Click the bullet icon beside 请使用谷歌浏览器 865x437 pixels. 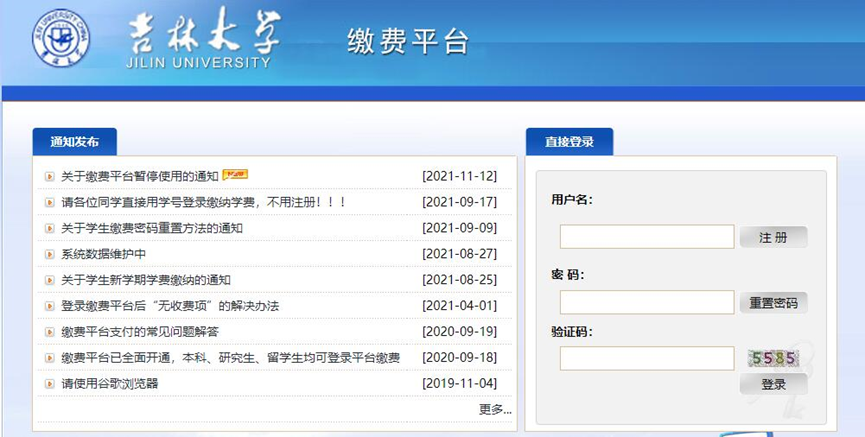49,384
